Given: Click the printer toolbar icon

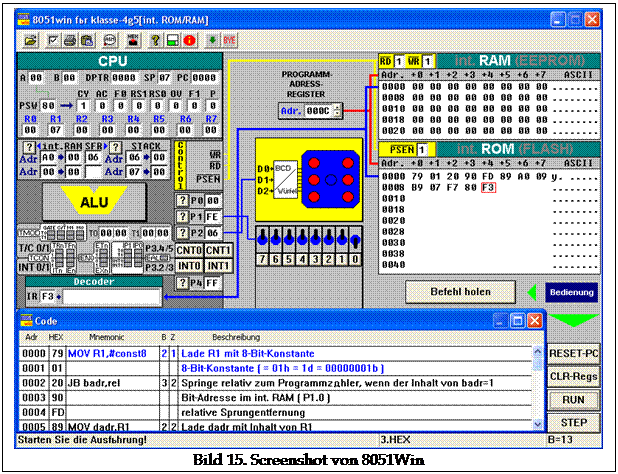Looking at the screenshot, I should pyautogui.click(x=70, y=40).
